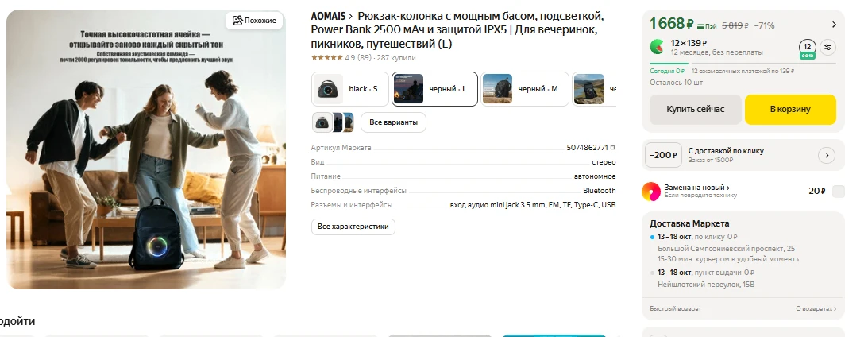This screenshot has width=868, height=337.
Task: Click '15-30 мин. курьером в удобный момент' link
Action: click(728, 259)
